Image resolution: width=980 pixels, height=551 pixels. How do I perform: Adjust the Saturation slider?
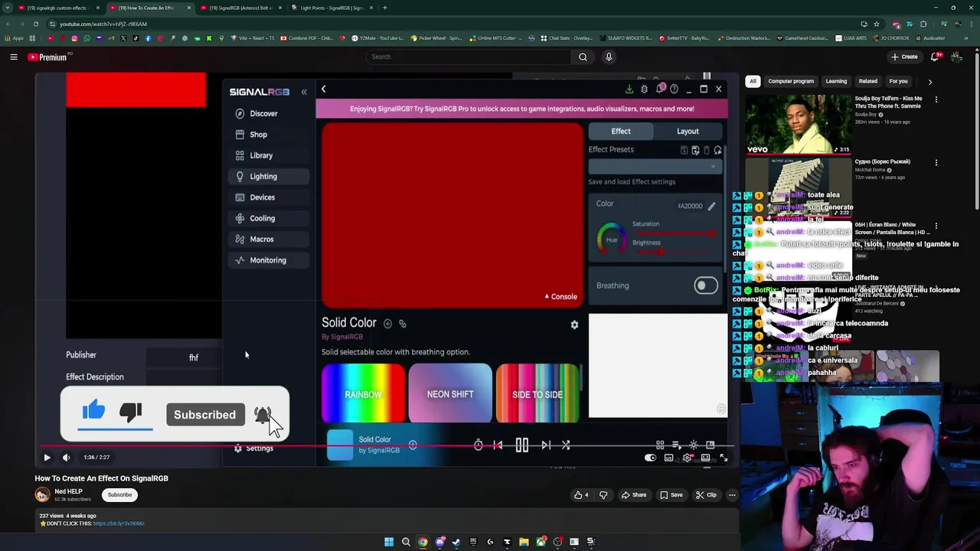point(674,233)
